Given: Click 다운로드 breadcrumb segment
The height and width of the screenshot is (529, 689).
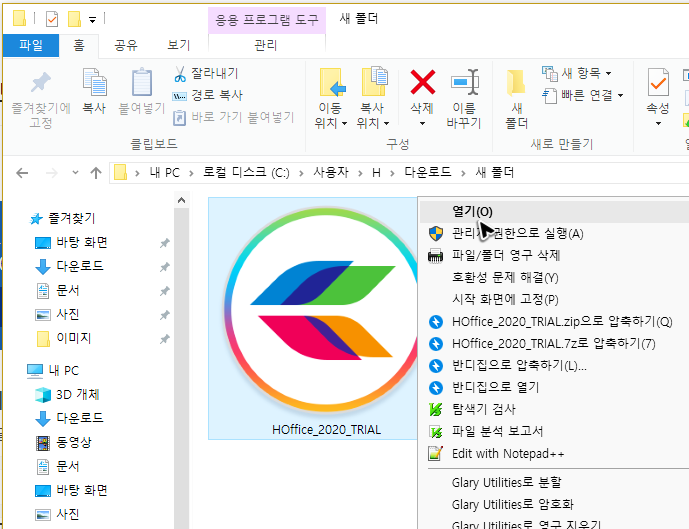Looking at the screenshot, I should click(x=428, y=173).
